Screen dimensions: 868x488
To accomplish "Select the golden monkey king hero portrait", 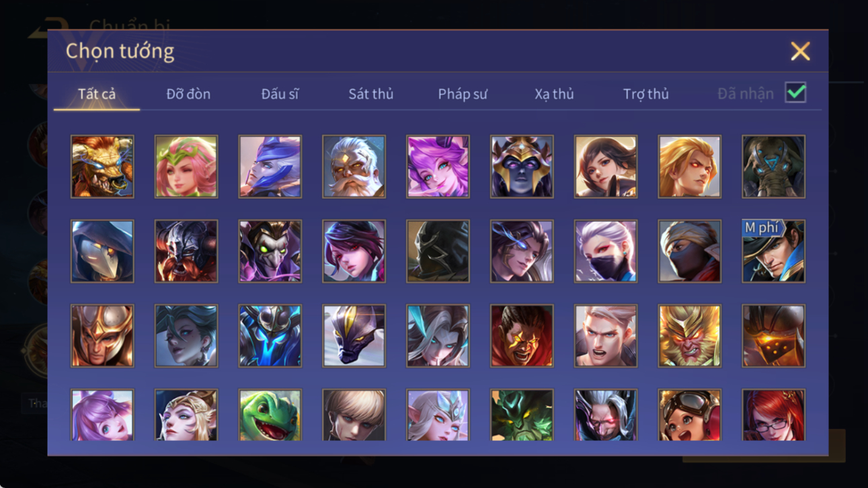I will click(x=689, y=336).
